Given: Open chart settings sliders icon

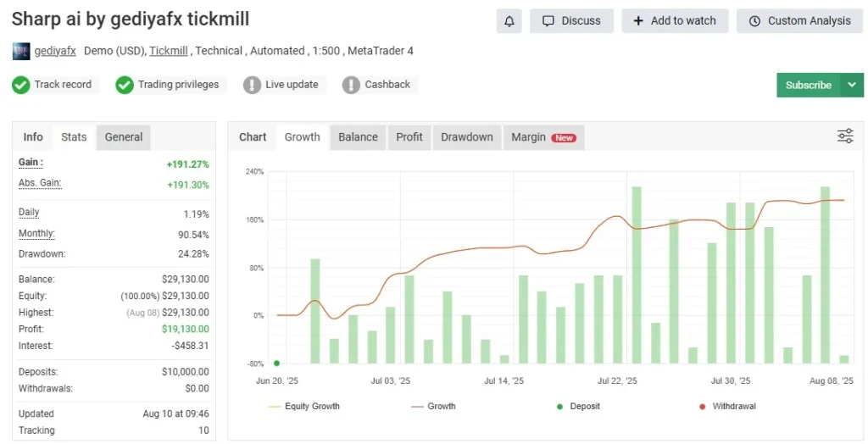Looking at the screenshot, I should point(845,136).
